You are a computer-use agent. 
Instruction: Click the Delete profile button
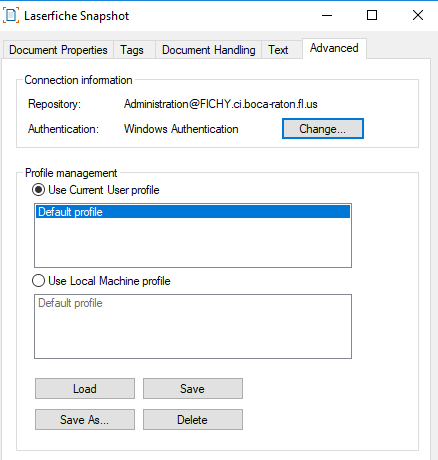click(193, 420)
